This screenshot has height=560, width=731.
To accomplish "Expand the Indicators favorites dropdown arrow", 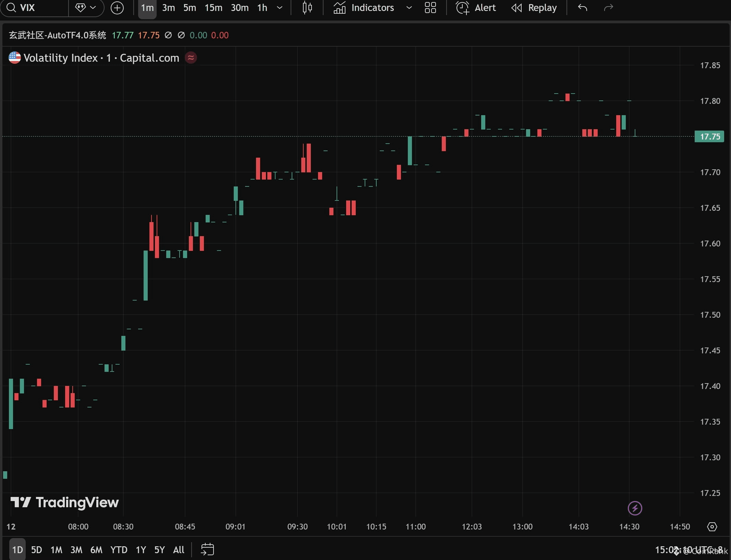I will click(x=409, y=8).
